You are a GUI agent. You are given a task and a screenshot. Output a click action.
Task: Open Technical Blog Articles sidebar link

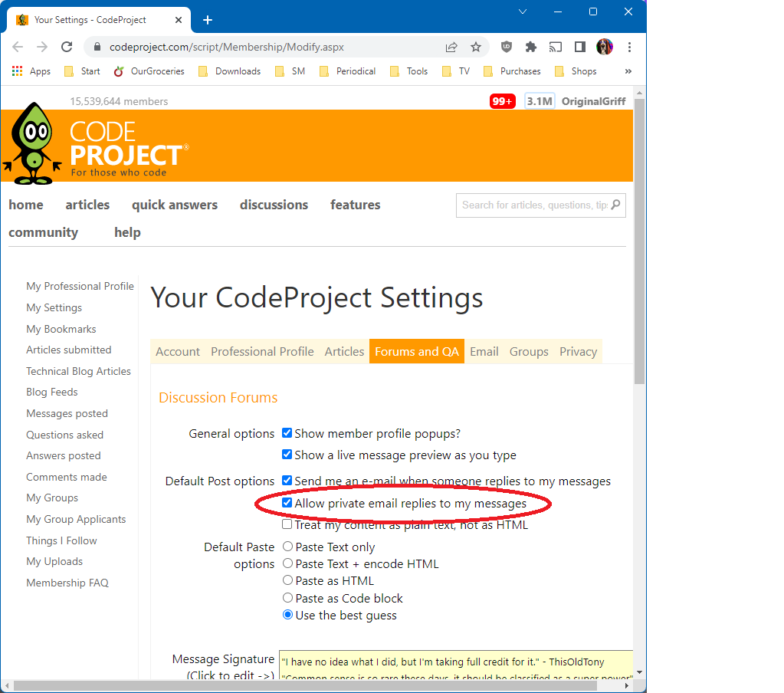[x=78, y=371]
